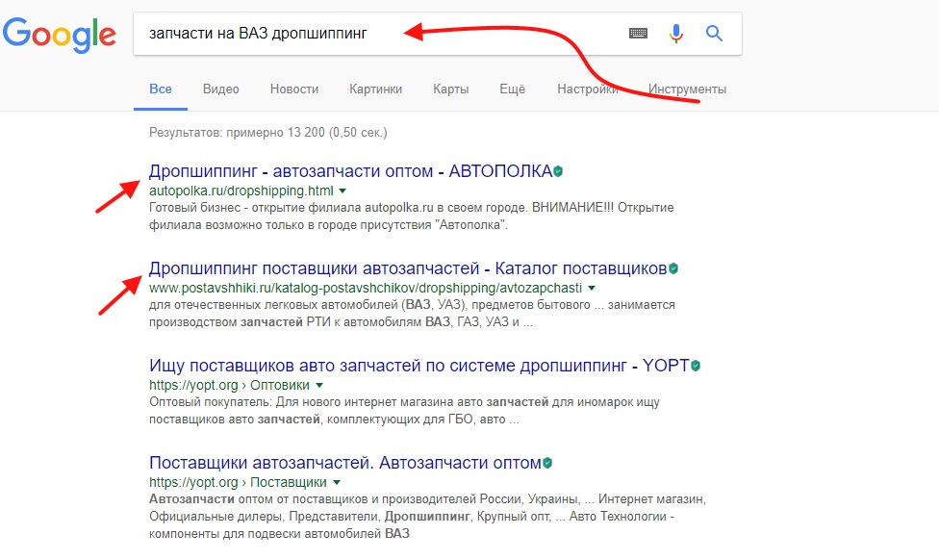This screenshot has width=939, height=560.
Task: Click the https://yopt.org › Поставщики URL
Action: coord(238,482)
